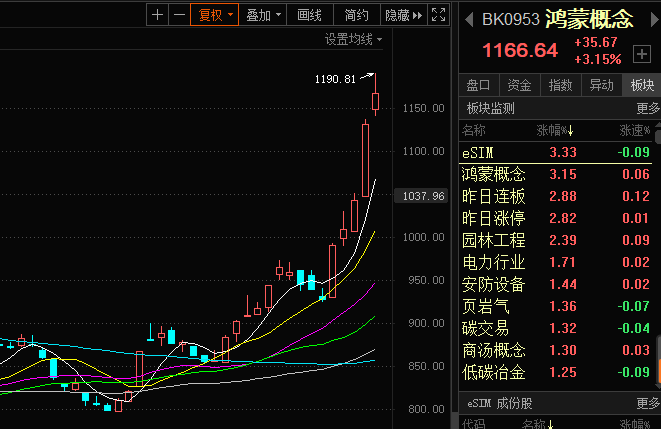Screen dimensions: 661x429
Task: Select the 安防设备 sector row
Action: [x=556, y=284]
